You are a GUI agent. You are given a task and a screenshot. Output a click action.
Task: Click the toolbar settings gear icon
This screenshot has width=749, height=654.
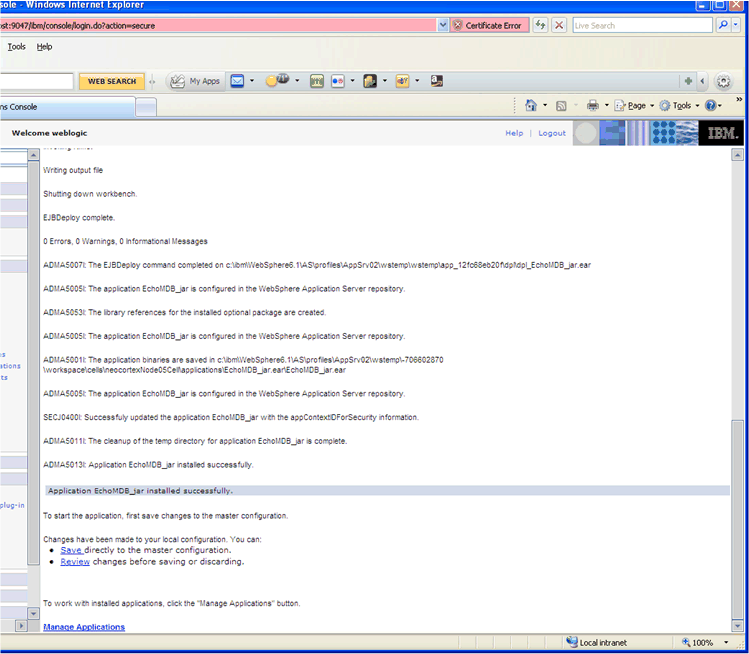pos(724,81)
